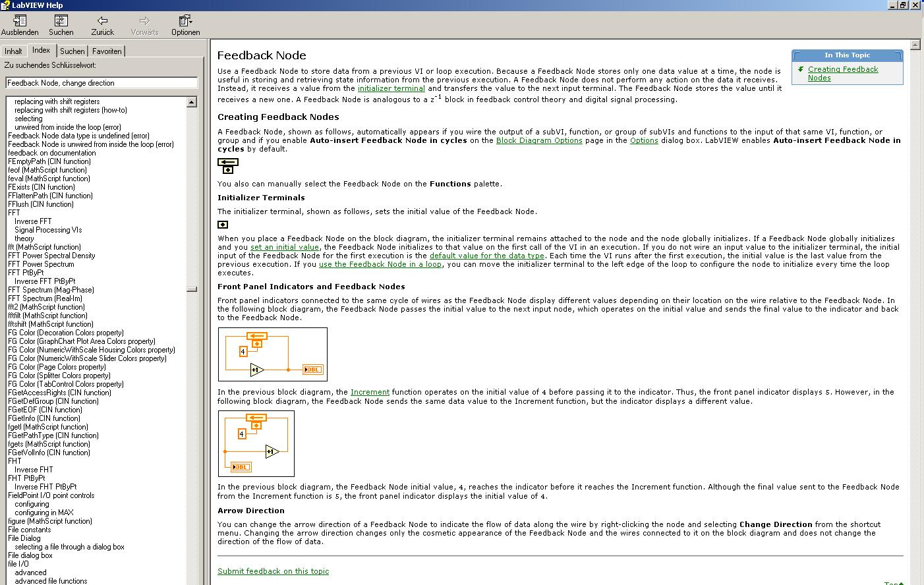
Task: Click the Increment function link
Action: coord(370,392)
